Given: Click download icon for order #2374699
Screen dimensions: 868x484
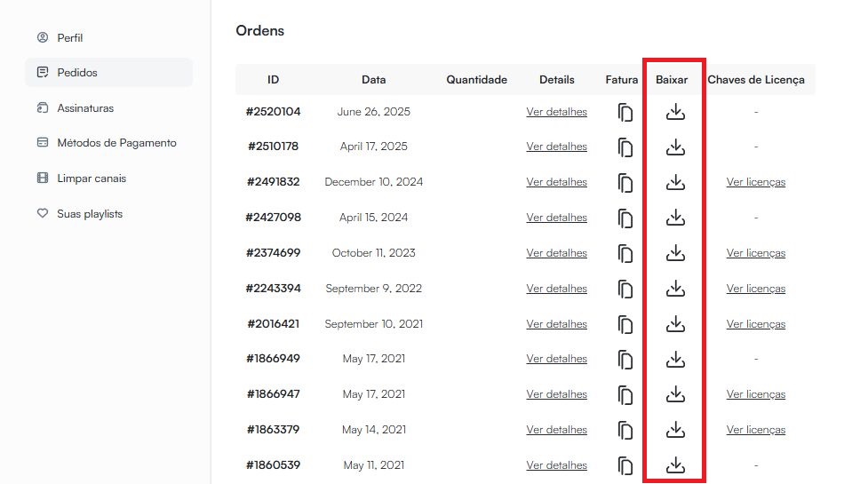Looking at the screenshot, I should 675,253.
